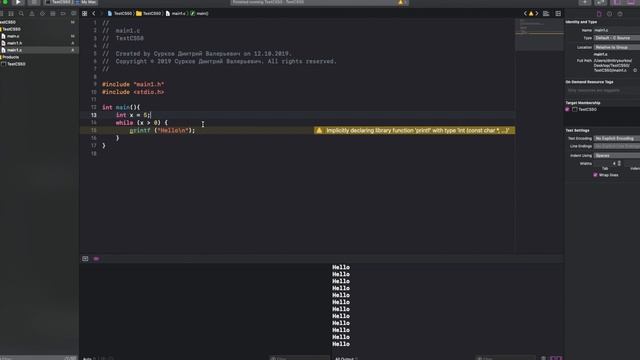Select main1.h in the project navigator
Image resolution: width=640 pixels, height=360 pixels.
[x=14, y=43]
